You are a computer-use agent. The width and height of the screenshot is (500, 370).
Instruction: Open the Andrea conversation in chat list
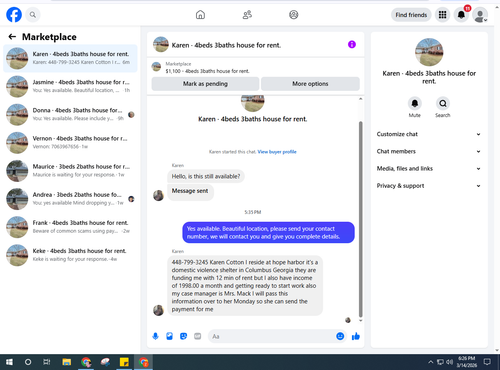pyautogui.click(x=70, y=199)
